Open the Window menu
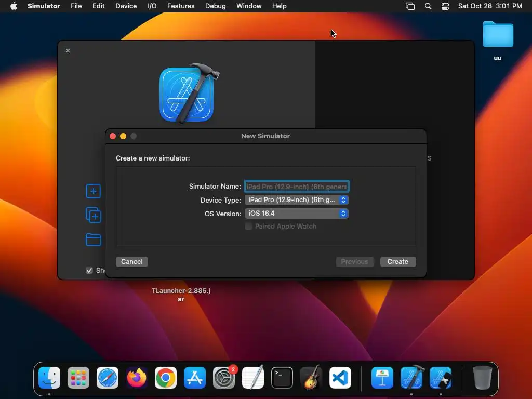 (249, 6)
